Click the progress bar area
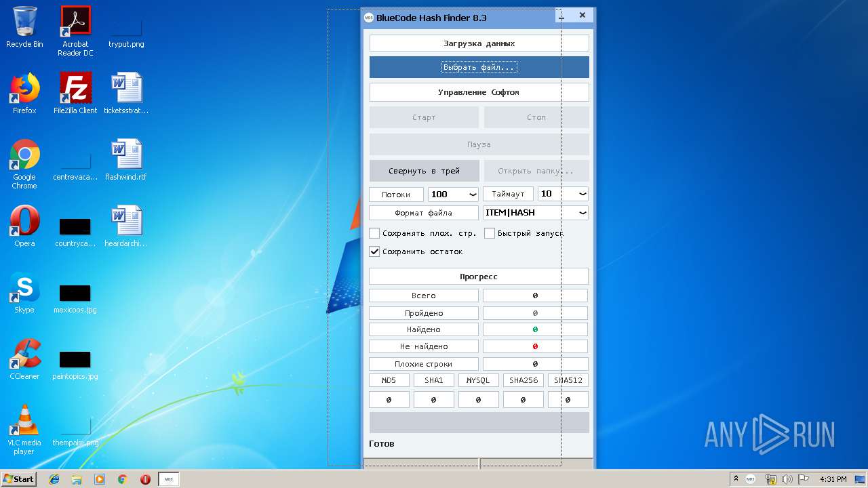 [479, 422]
